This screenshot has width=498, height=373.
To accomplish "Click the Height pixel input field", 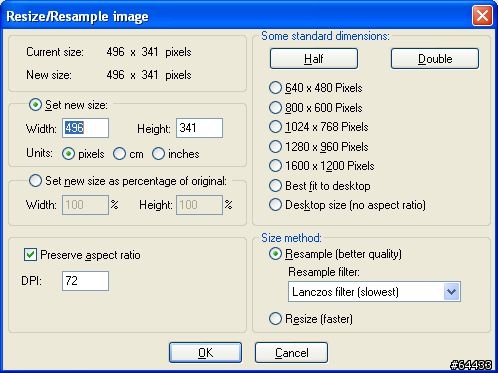I will pyautogui.click(x=199, y=128).
